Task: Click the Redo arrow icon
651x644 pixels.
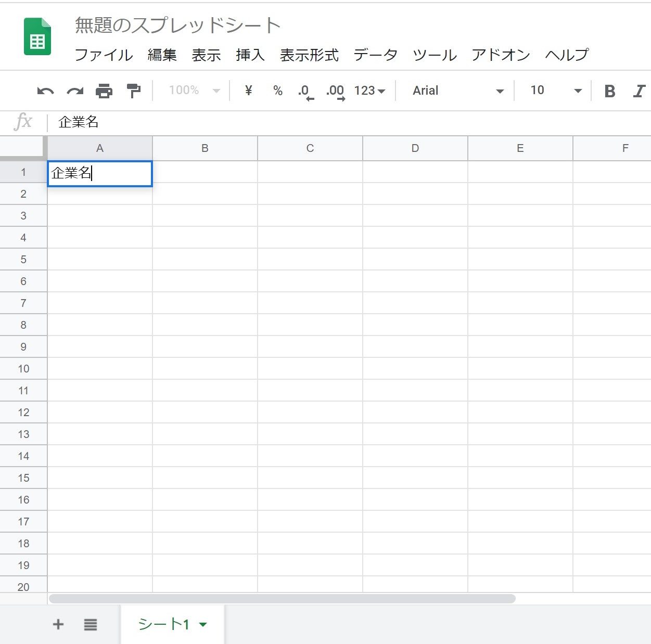Action: pos(75,91)
